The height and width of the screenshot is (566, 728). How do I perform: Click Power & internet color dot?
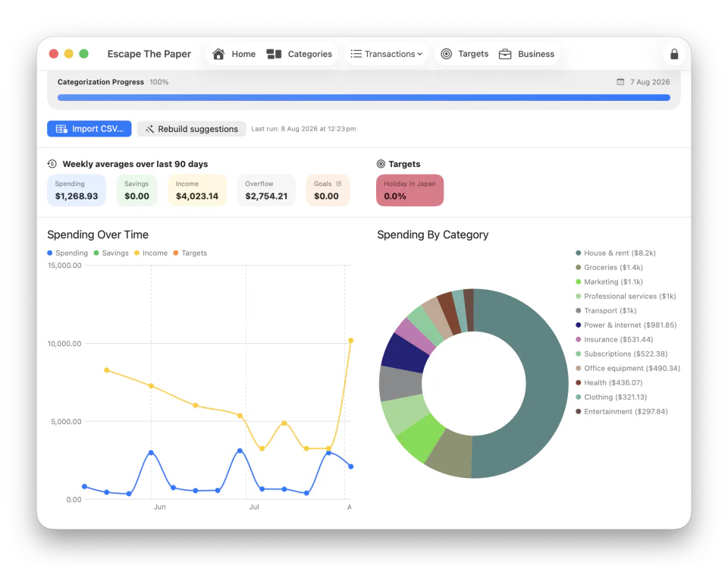point(578,325)
